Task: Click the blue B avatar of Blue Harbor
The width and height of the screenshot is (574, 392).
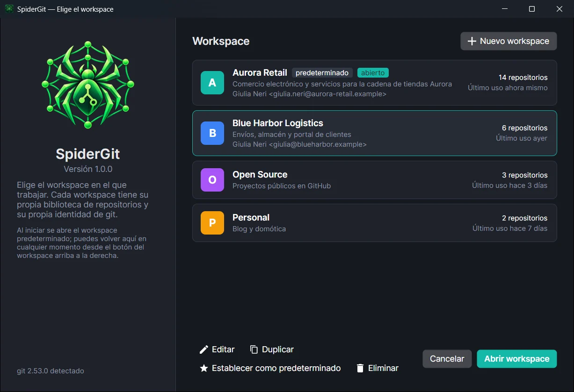Action: [x=212, y=133]
